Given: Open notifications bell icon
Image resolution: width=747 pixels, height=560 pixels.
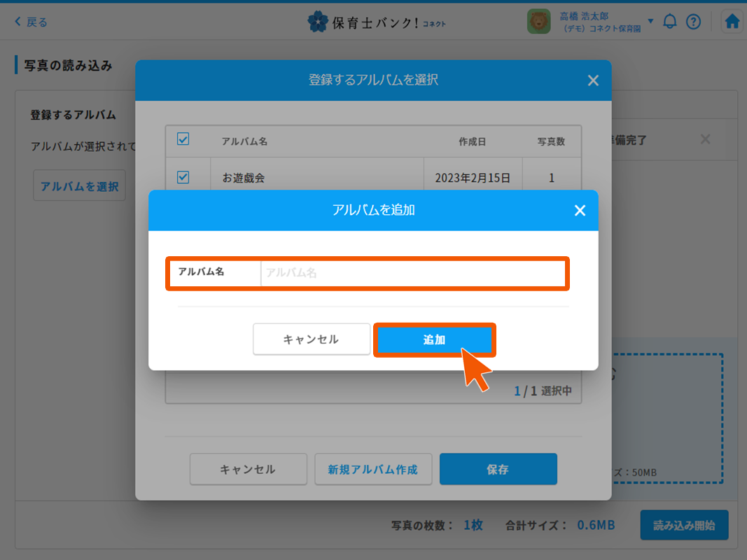Looking at the screenshot, I should pyautogui.click(x=670, y=22).
